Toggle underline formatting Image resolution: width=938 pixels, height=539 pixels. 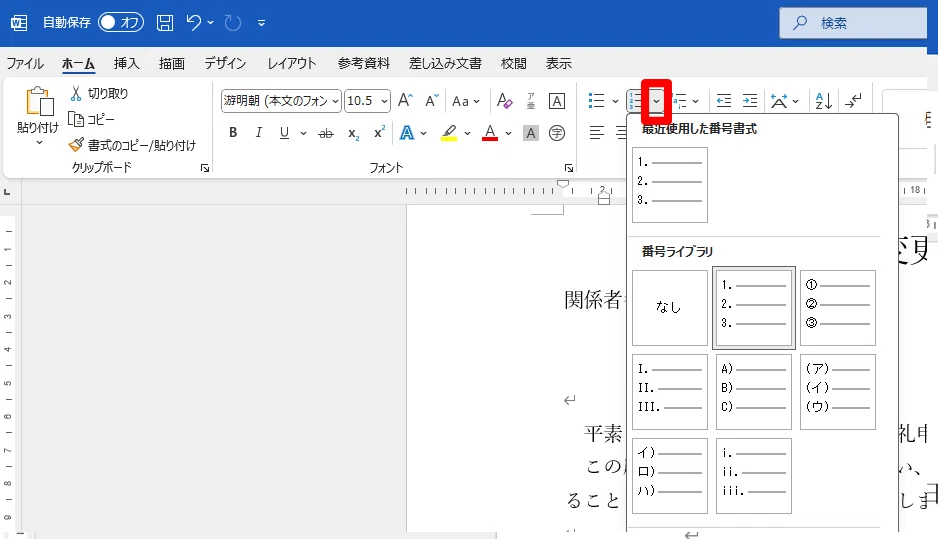[284, 133]
